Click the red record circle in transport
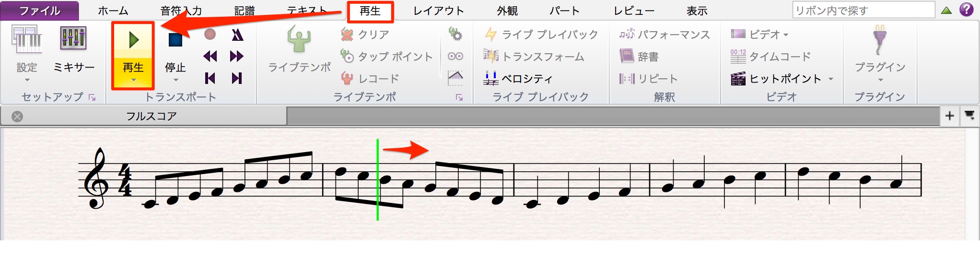 [x=210, y=34]
